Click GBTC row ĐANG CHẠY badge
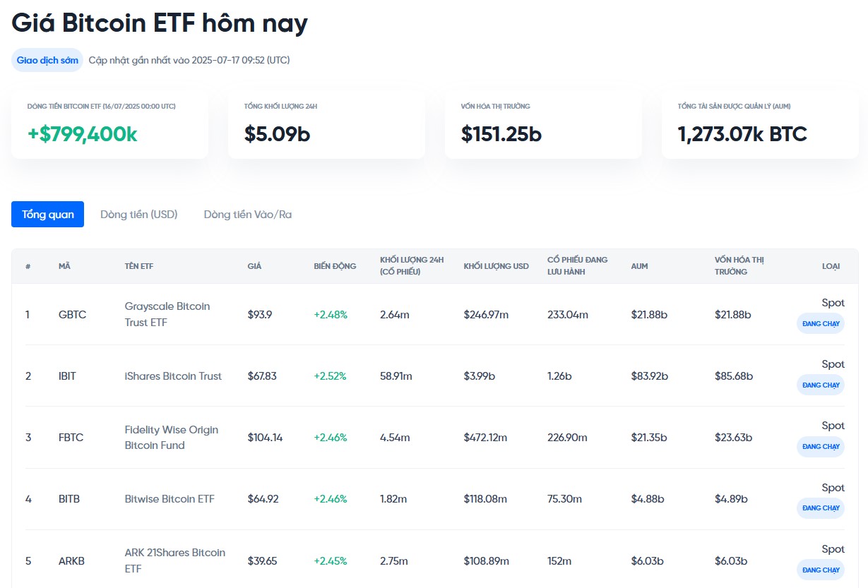The width and height of the screenshot is (868, 588). 821,323
